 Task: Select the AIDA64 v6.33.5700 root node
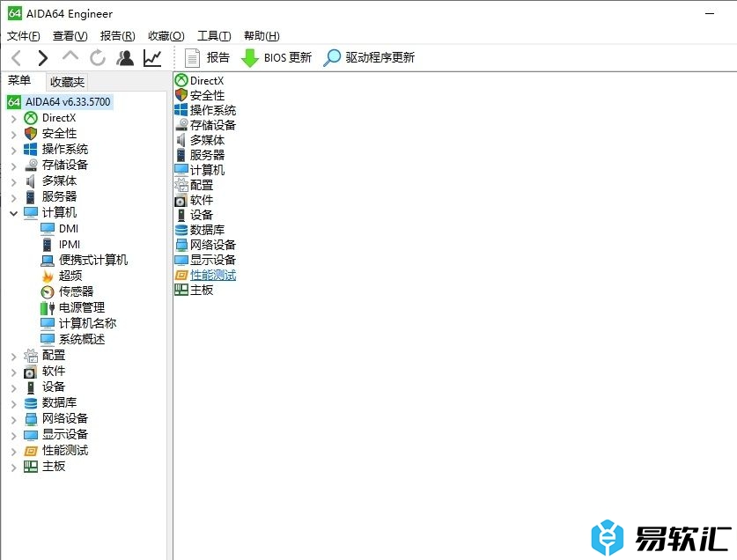60,101
